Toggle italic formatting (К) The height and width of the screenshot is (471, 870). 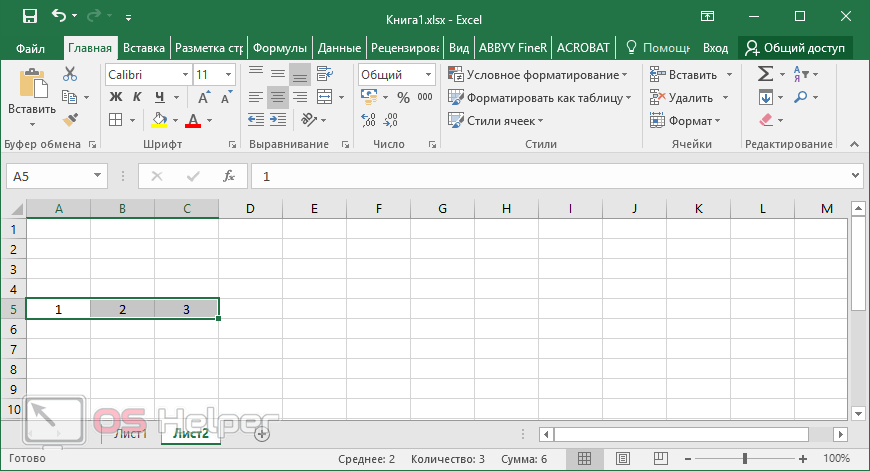137,98
